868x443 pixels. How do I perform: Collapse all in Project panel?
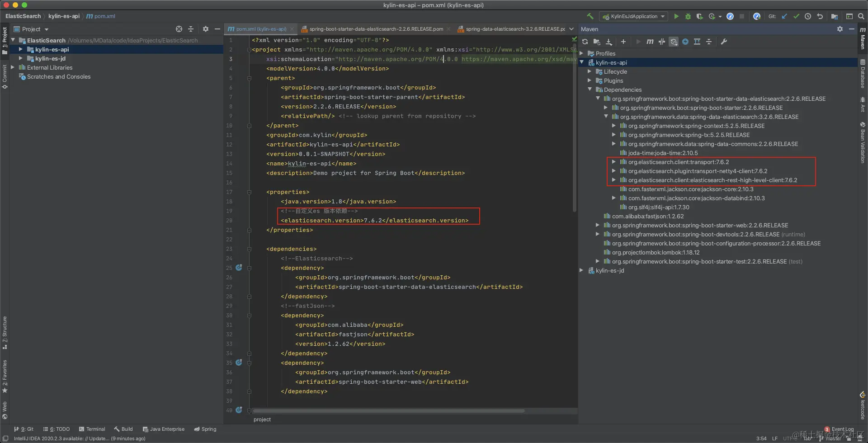click(x=191, y=29)
